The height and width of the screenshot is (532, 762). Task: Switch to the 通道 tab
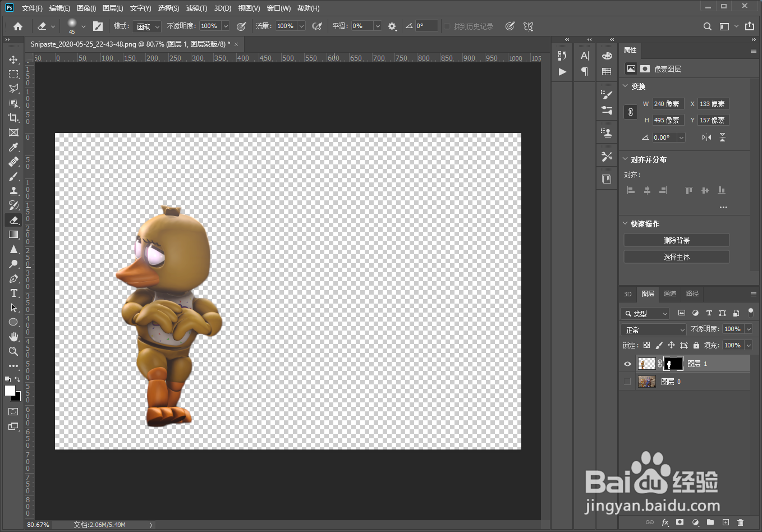click(x=670, y=293)
